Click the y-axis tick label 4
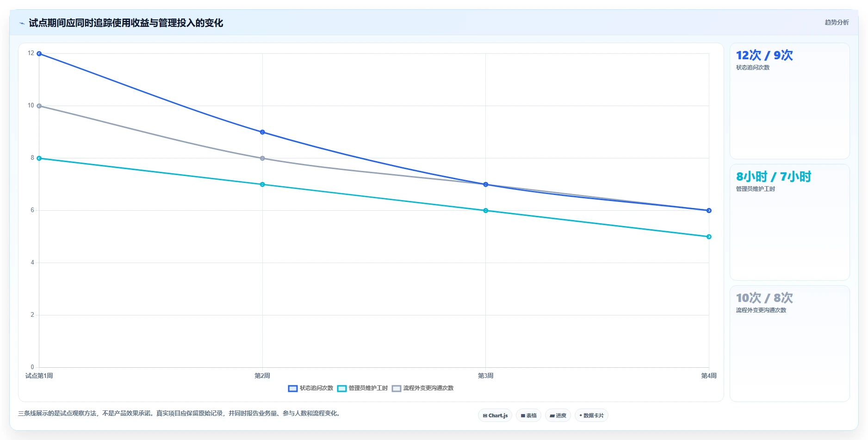Viewport: 868px width, 440px height. pyautogui.click(x=32, y=263)
